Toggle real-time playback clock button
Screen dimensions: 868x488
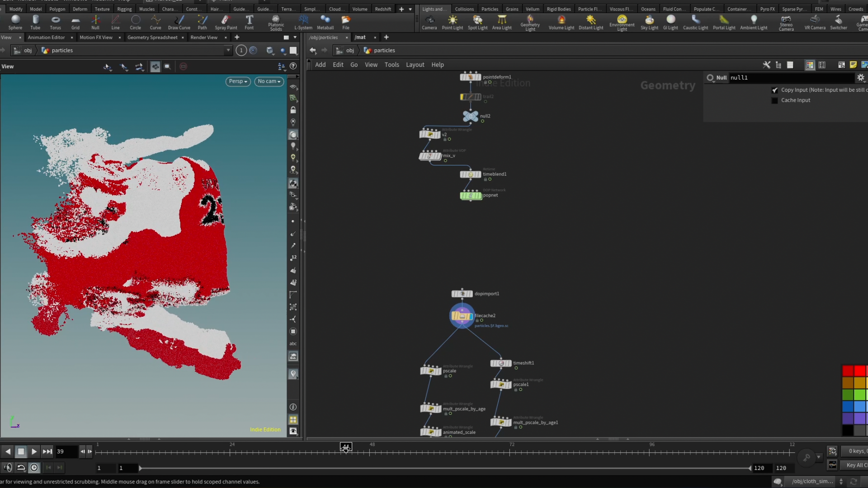coord(34,468)
